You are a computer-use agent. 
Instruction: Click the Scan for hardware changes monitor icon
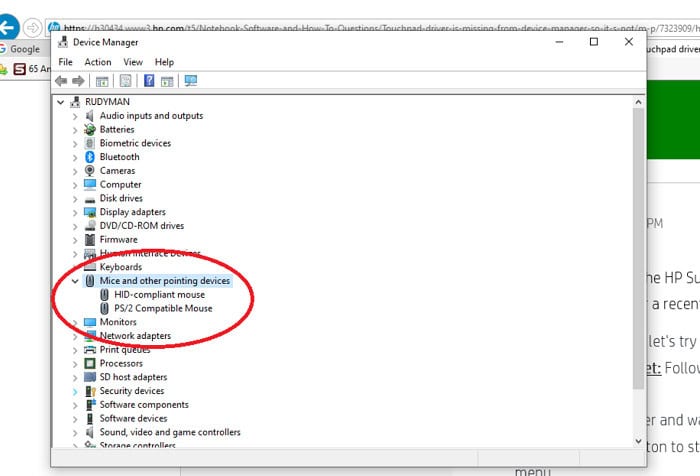(191, 81)
